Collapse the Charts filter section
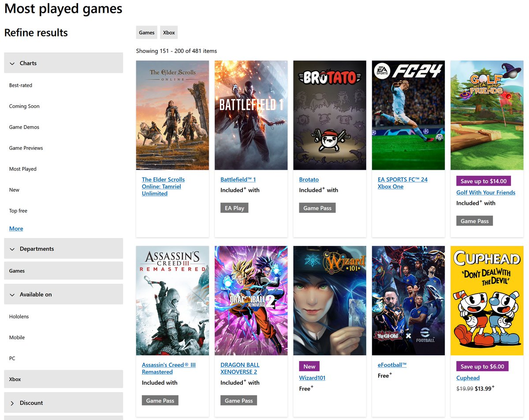The image size is (529, 420). click(63, 63)
